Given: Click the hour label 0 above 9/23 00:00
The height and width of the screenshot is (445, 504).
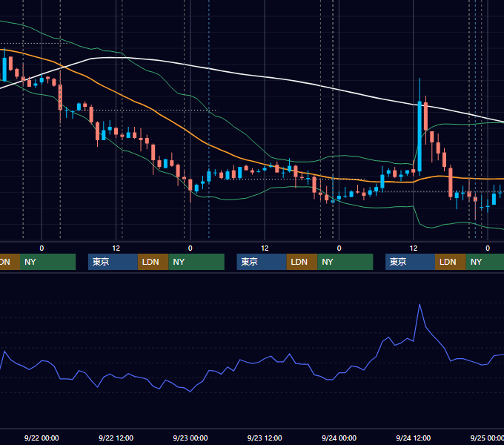Looking at the screenshot, I should click(x=190, y=248).
